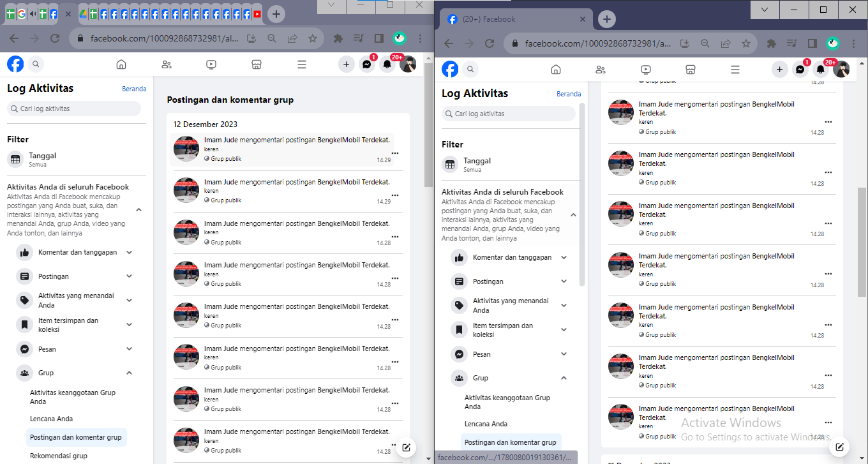868x464 pixels.
Task: Open the Watch video icon in the left window
Action: [211, 64]
